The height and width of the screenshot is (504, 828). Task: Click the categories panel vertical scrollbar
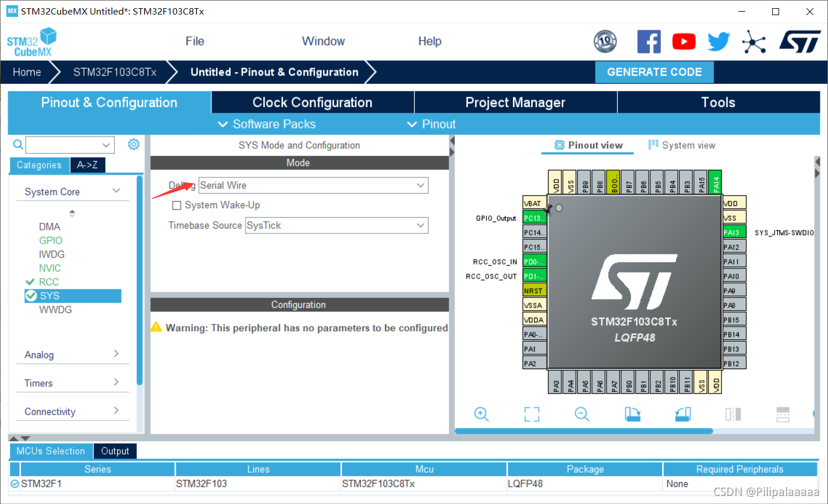140,279
